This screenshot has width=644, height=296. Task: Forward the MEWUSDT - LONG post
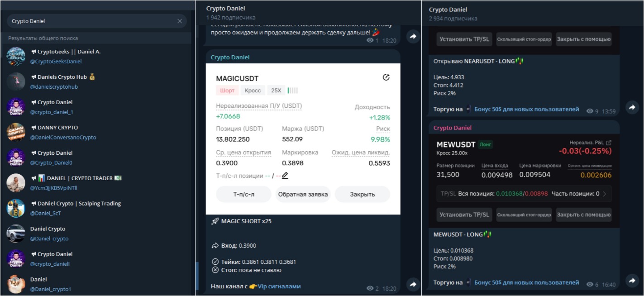[632, 281]
